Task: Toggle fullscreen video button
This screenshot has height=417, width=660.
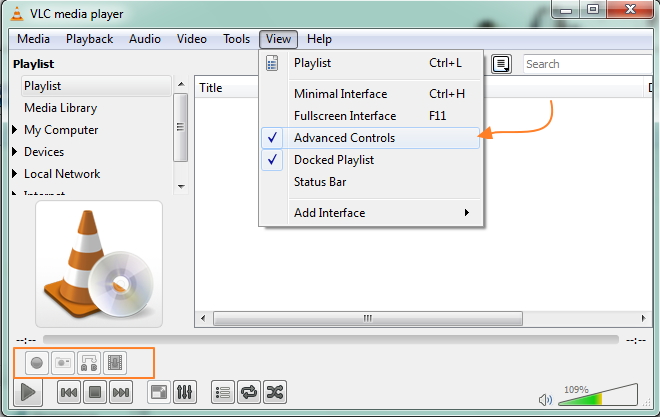Action: pos(159,393)
